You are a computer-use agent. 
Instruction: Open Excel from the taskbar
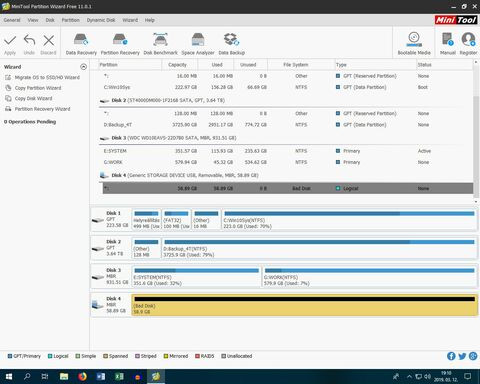pos(119,377)
